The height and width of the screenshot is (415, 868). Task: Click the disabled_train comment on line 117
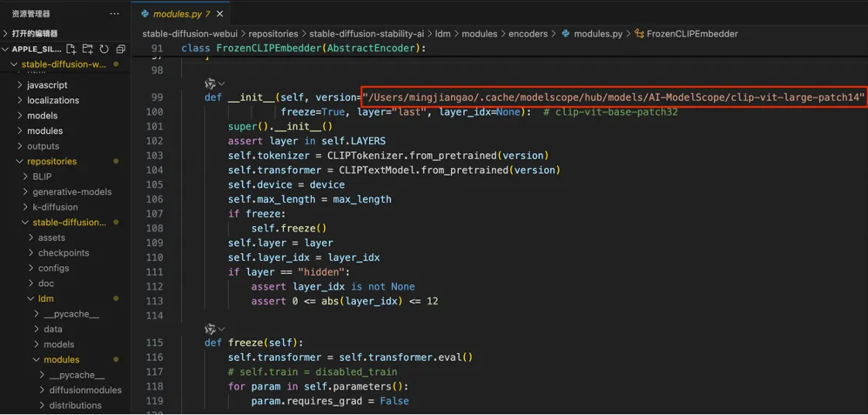pyautogui.click(x=313, y=372)
